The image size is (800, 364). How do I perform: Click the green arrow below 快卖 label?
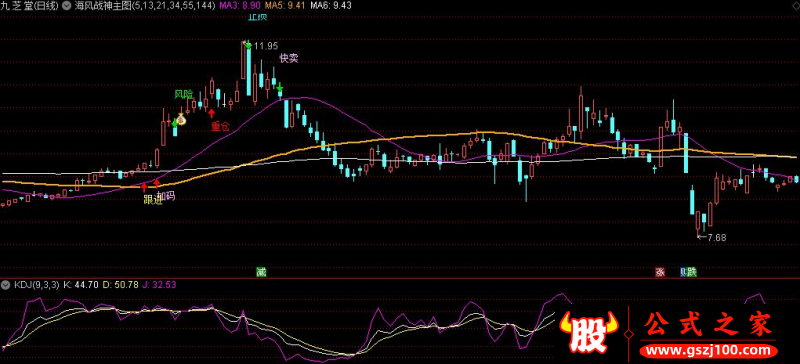[x=280, y=87]
